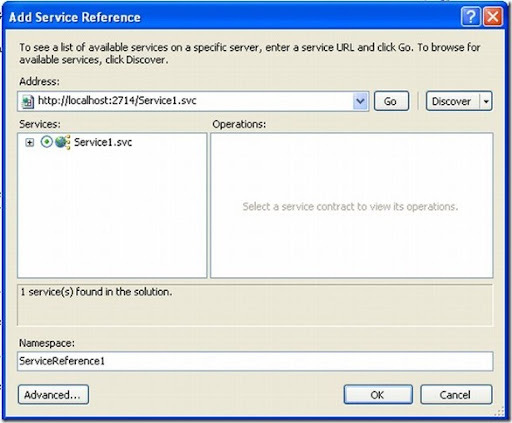This screenshot has height=423, width=512.
Task: Click the web page icon in Address field
Action: click(x=27, y=101)
